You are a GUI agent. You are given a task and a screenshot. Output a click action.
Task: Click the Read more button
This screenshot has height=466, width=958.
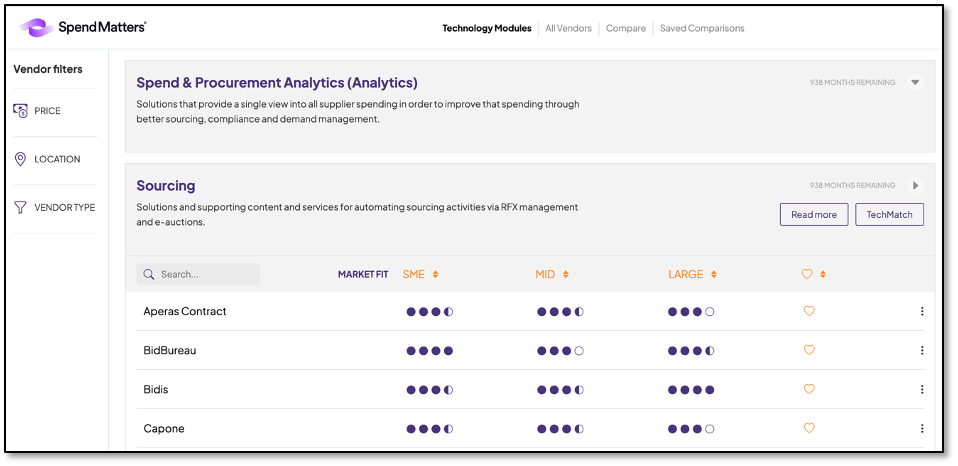[x=813, y=215]
